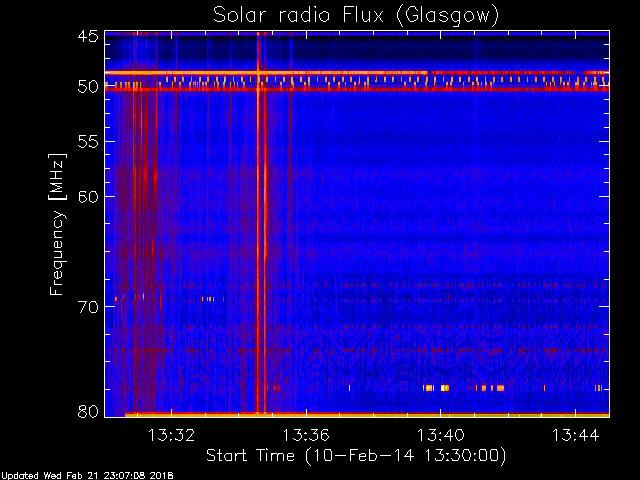Click the 45 frequency tick label
640x480 pixels.
[88, 36]
